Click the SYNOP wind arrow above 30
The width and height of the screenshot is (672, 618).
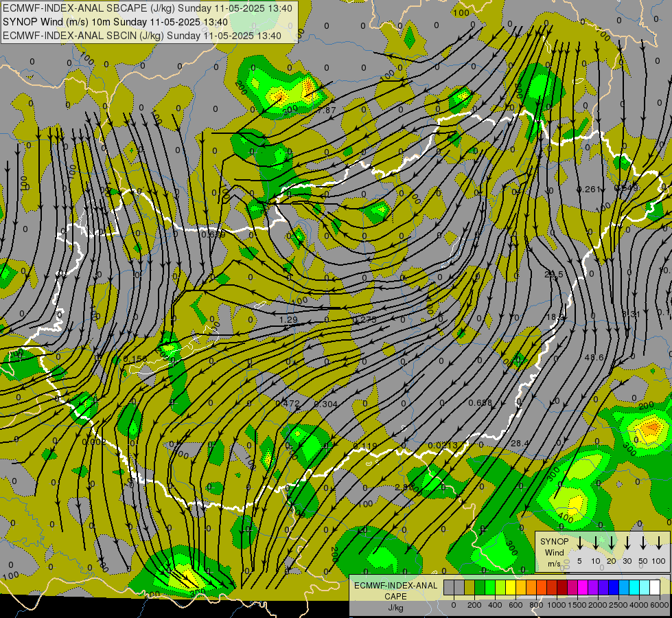point(627,543)
